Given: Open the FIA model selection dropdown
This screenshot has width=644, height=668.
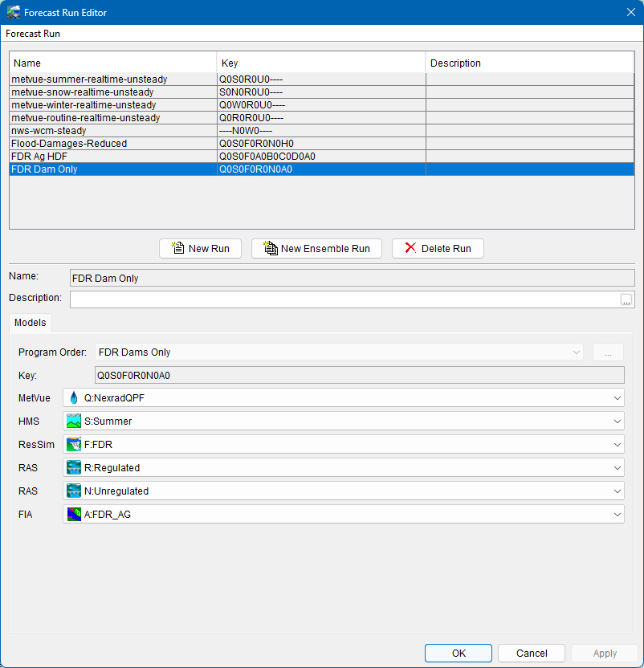Looking at the screenshot, I should pos(617,514).
